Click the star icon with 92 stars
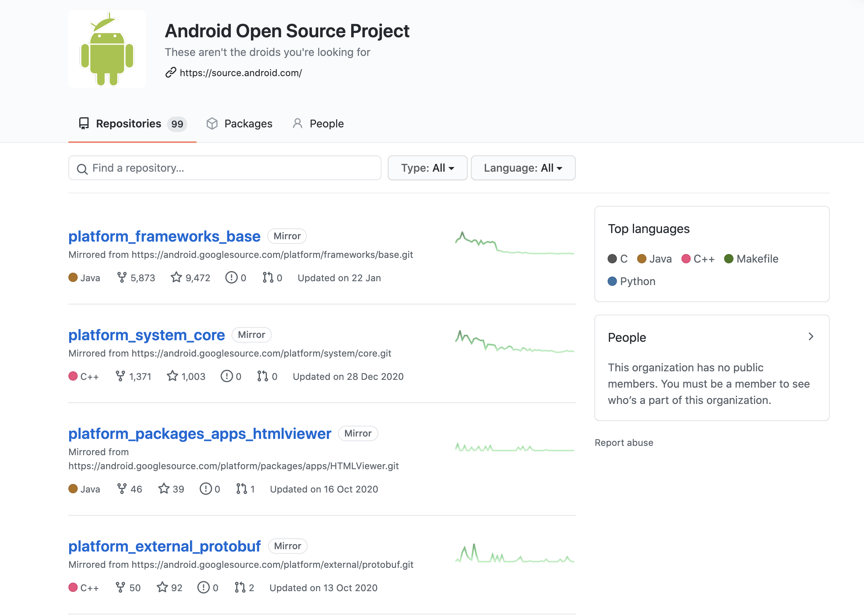The width and height of the screenshot is (864, 616). click(162, 587)
